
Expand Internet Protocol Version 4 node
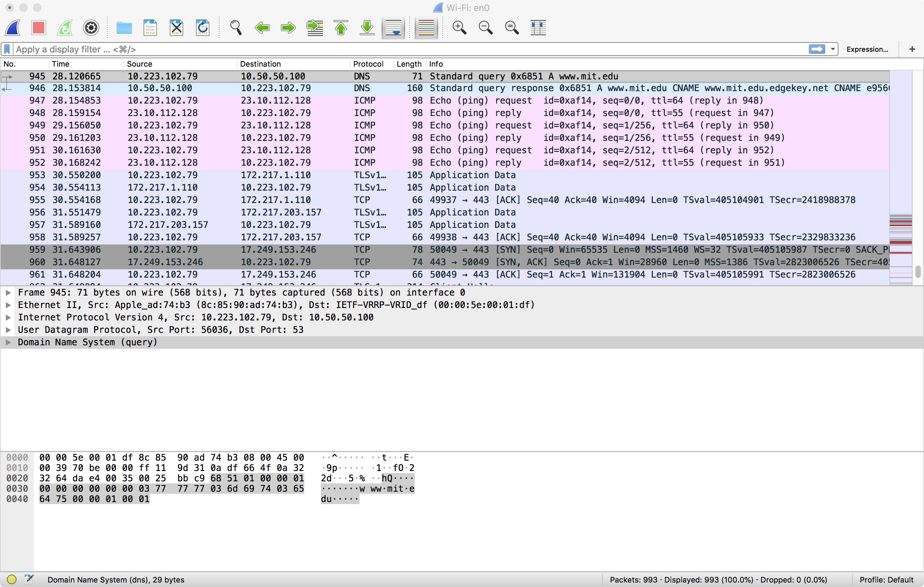click(x=8, y=317)
